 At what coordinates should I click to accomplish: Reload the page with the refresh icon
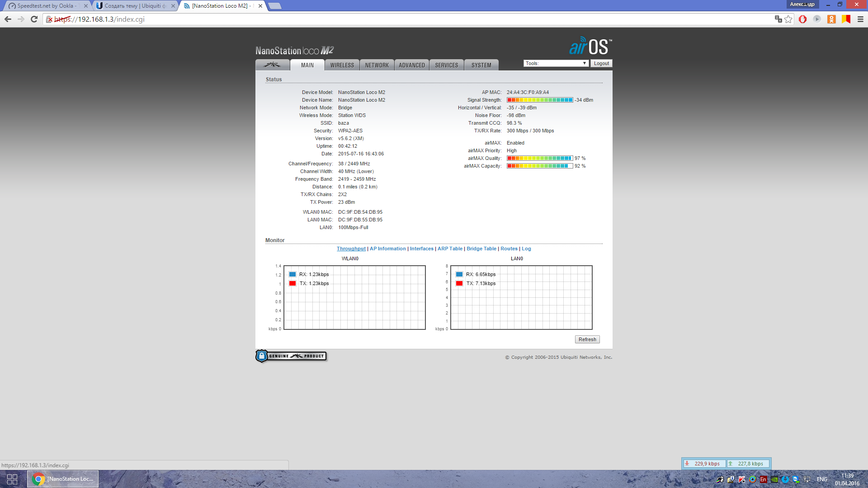pos(34,19)
